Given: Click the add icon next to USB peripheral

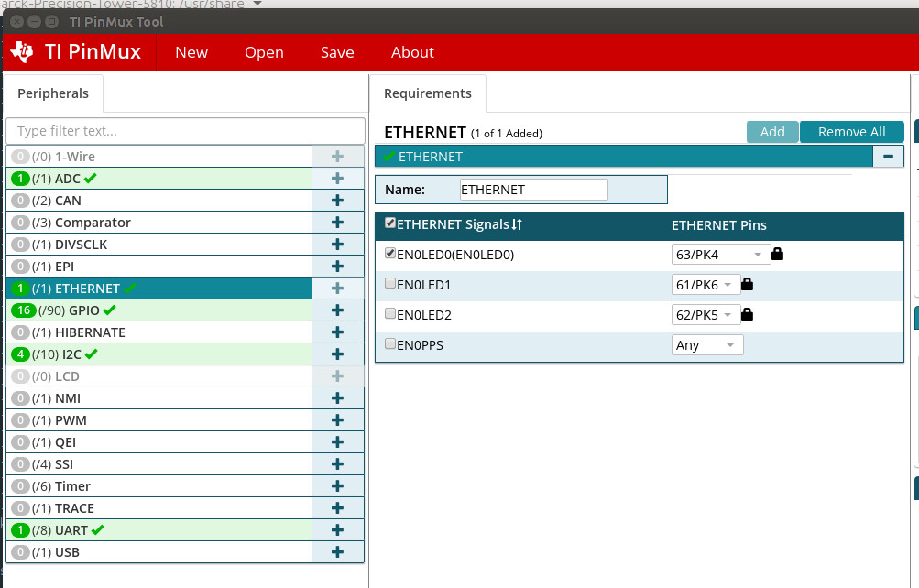Looking at the screenshot, I should (x=338, y=551).
